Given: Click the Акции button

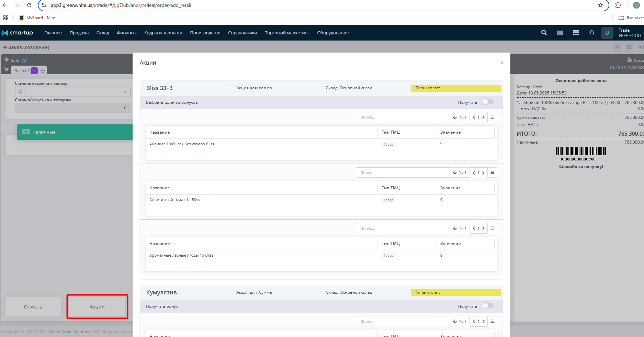Looking at the screenshot, I should coord(97,307).
